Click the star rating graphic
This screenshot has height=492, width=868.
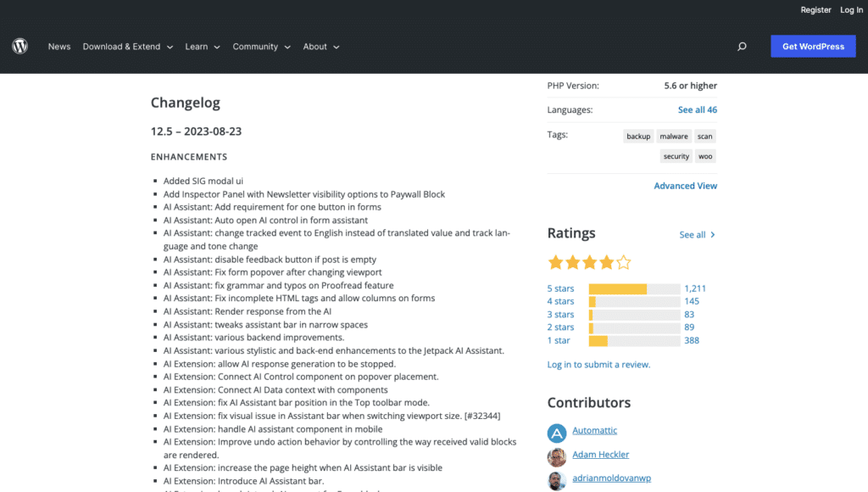click(x=590, y=262)
